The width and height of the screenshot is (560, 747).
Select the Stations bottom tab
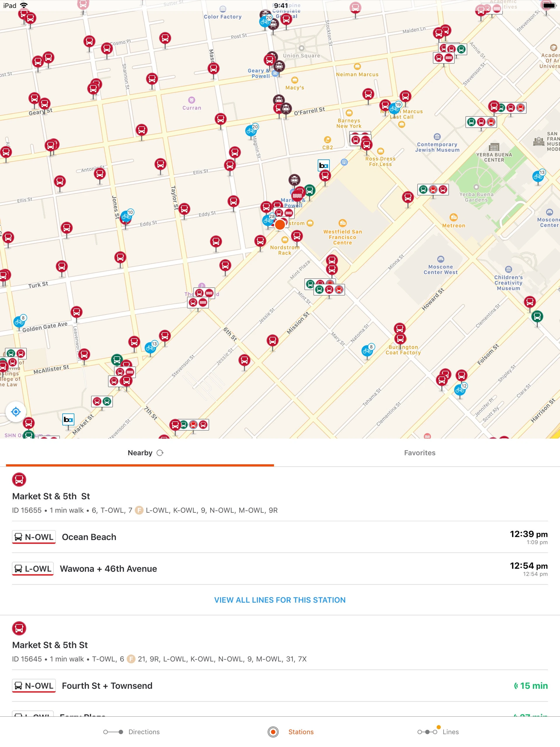point(290,732)
